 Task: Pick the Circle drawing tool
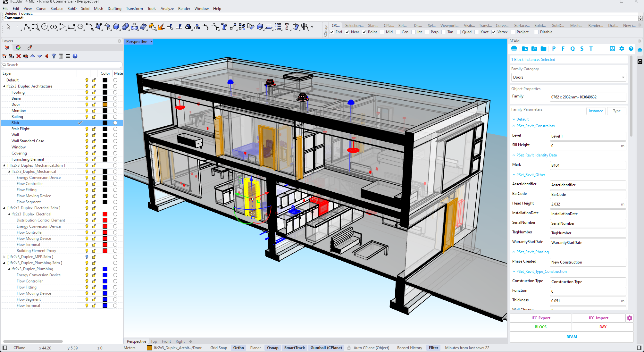pyautogui.click(x=45, y=27)
